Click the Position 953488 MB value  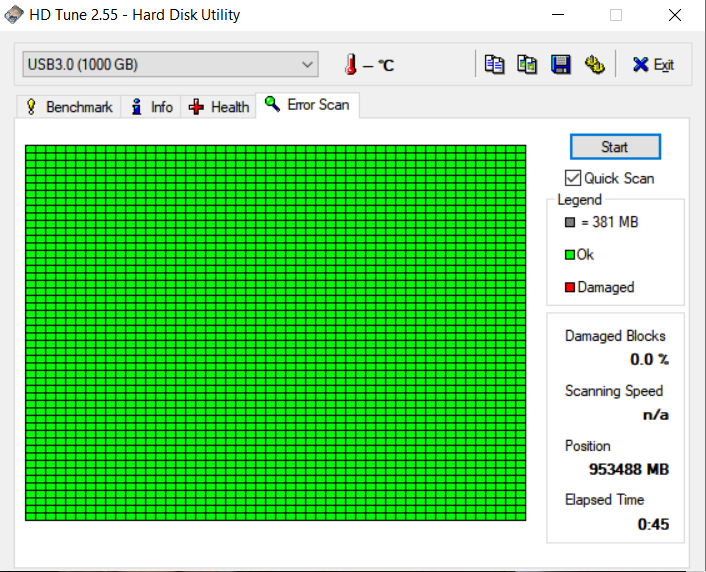[x=629, y=469]
